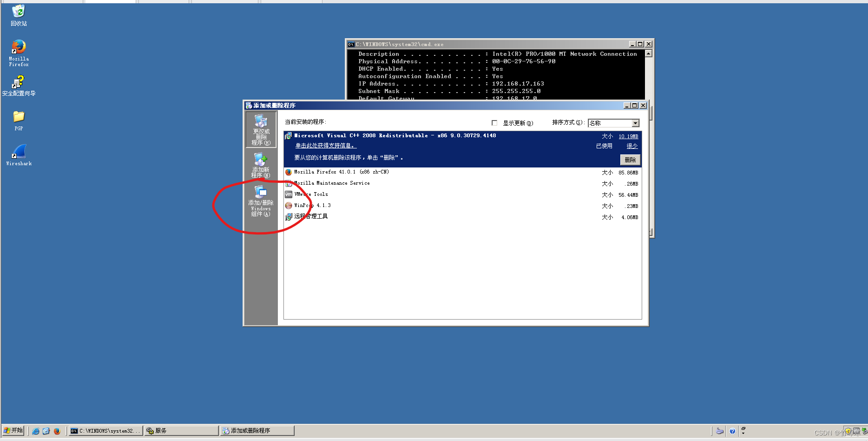Click the 很少 usage link
This screenshot has width=868, height=441.
(632, 146)
